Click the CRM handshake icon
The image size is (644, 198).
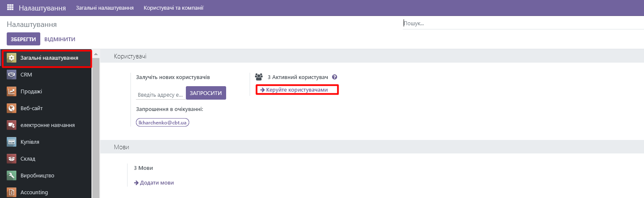tap(12, 75)
